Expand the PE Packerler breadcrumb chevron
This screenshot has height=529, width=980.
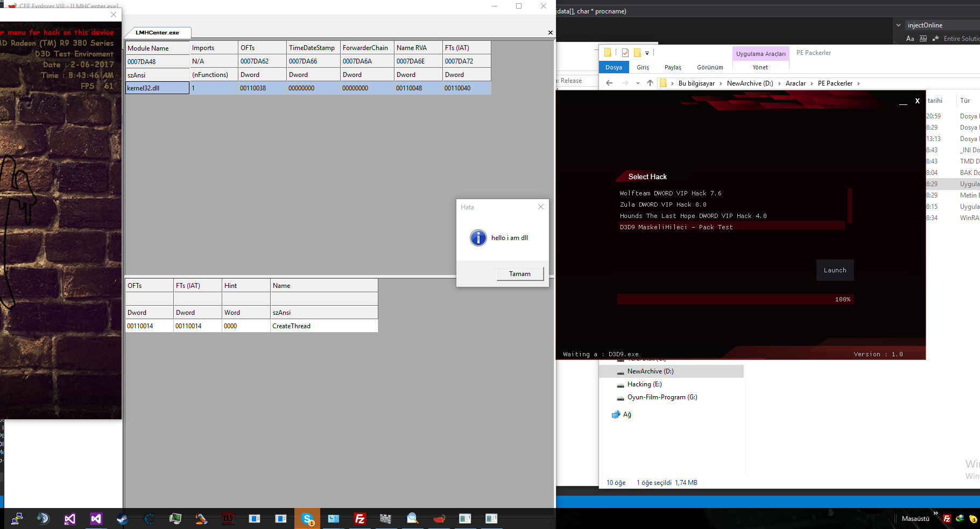pos(858,83)
